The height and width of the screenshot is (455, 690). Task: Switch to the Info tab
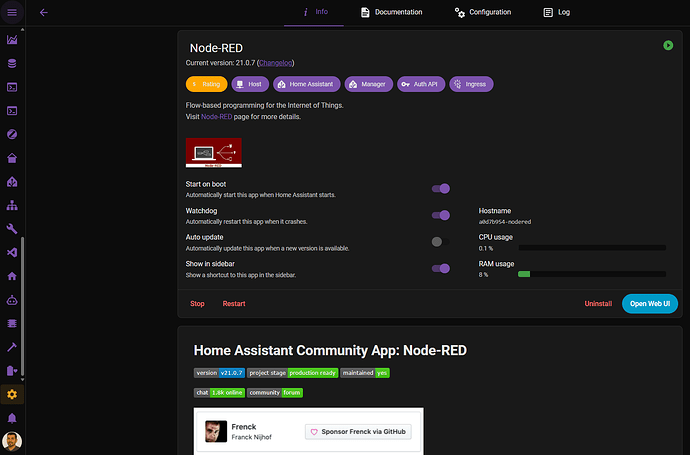[x=314, y=12]
